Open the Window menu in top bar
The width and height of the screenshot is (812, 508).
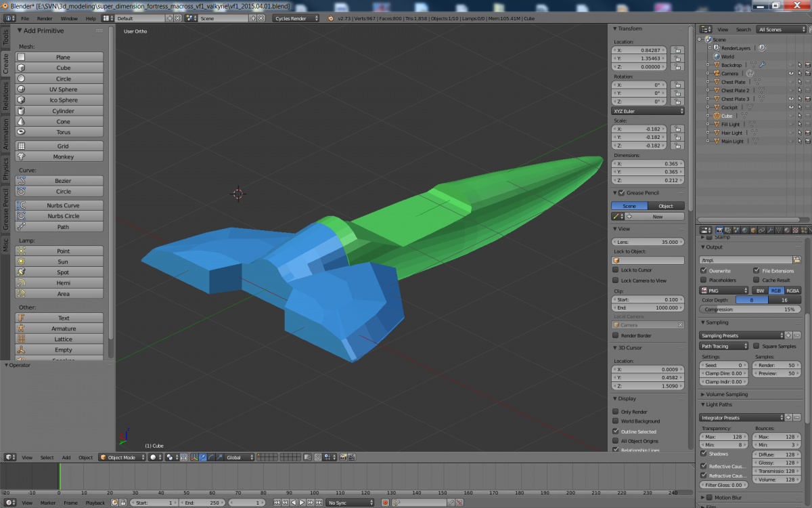[69, 18]
